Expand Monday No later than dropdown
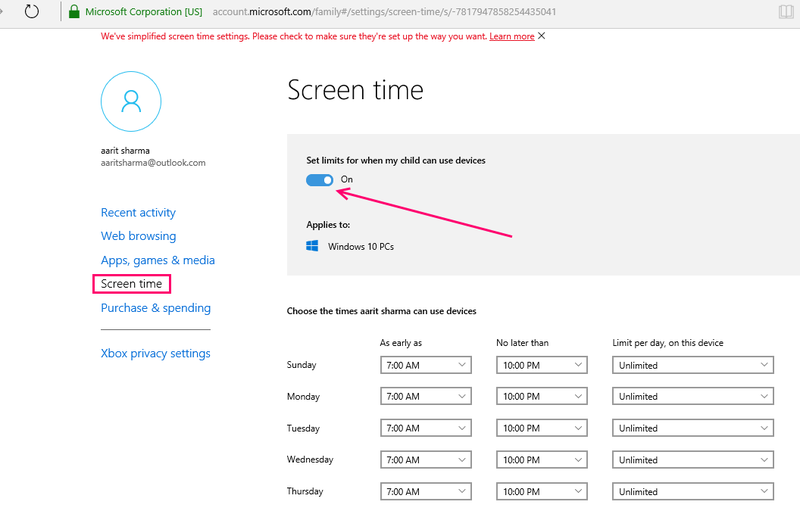 (542, 396)
